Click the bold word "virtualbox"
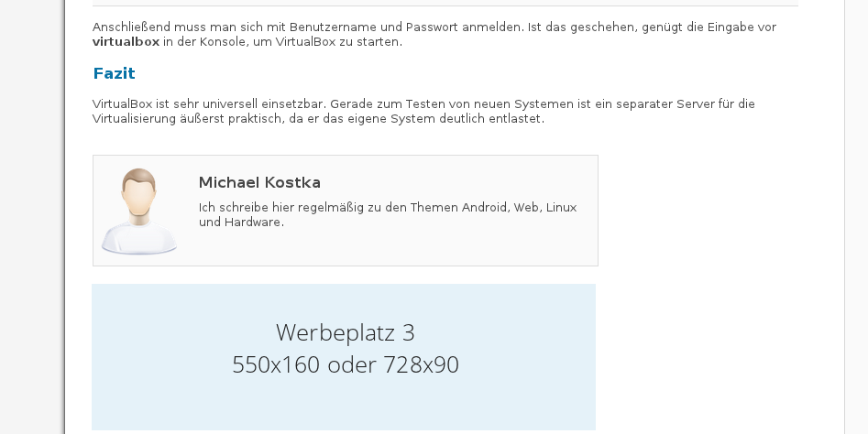This screenshot has height=434, width=868. (126, 42)
